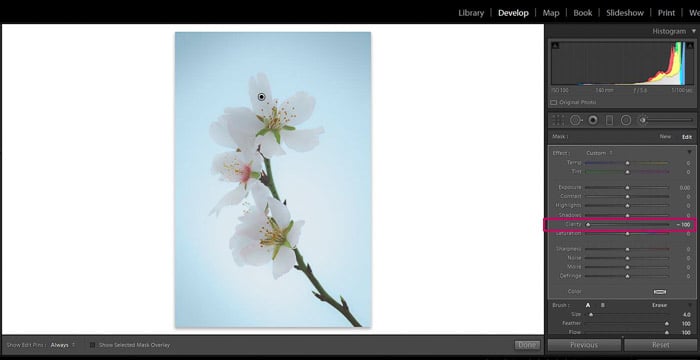Open the Slideshow module
Viewport: 700px width, 360px height.
625,13
